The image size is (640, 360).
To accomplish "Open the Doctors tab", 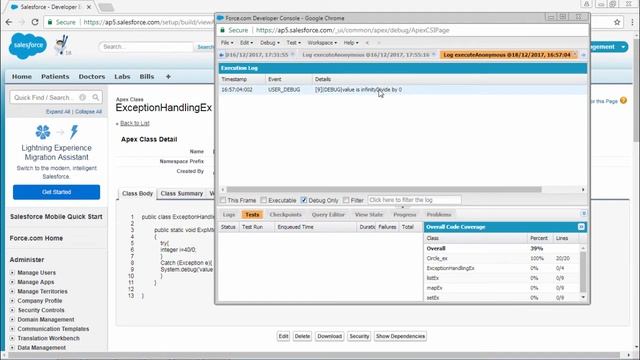I will coord(92,76).
